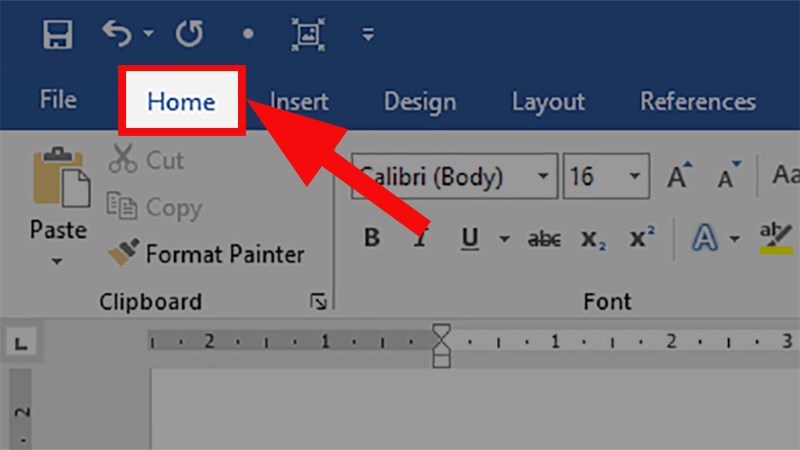
Task: Toggle Strikethrough formatting
Action: pyautogui.click(x=544, y=239)
